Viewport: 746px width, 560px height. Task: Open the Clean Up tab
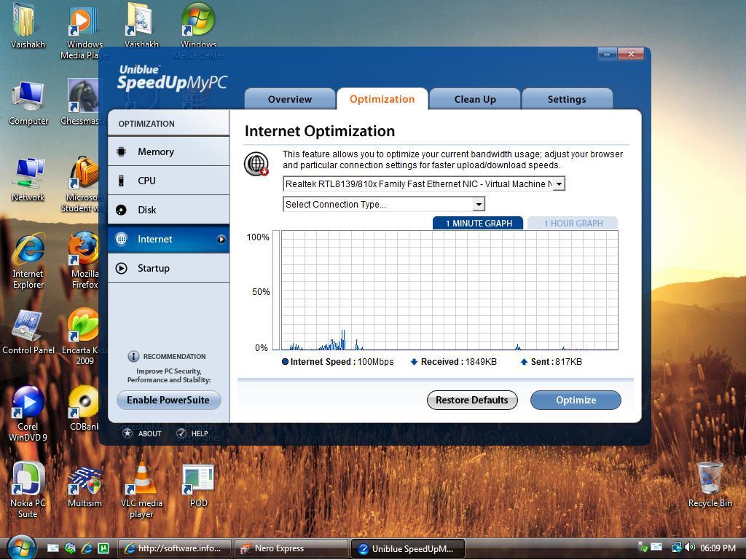[x=474, y=99]
